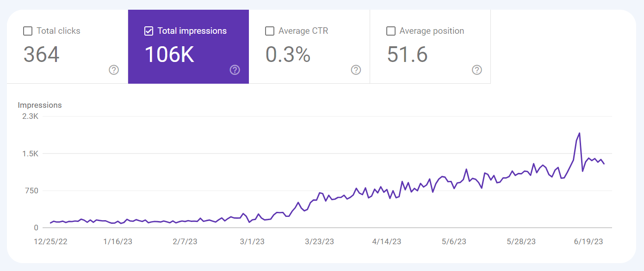Select the 106K impressions value
Image resolution: width=644 pixels, height=271 pixels.
pos(169,54)
